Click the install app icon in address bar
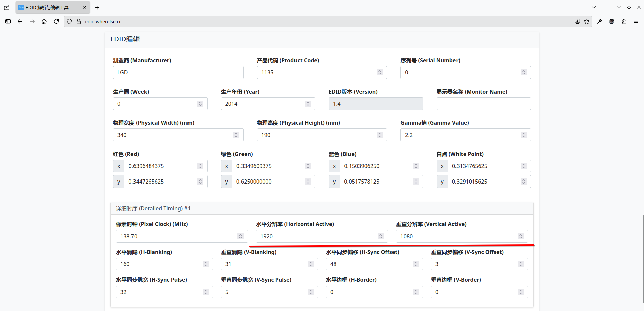 tap(577, 21)
